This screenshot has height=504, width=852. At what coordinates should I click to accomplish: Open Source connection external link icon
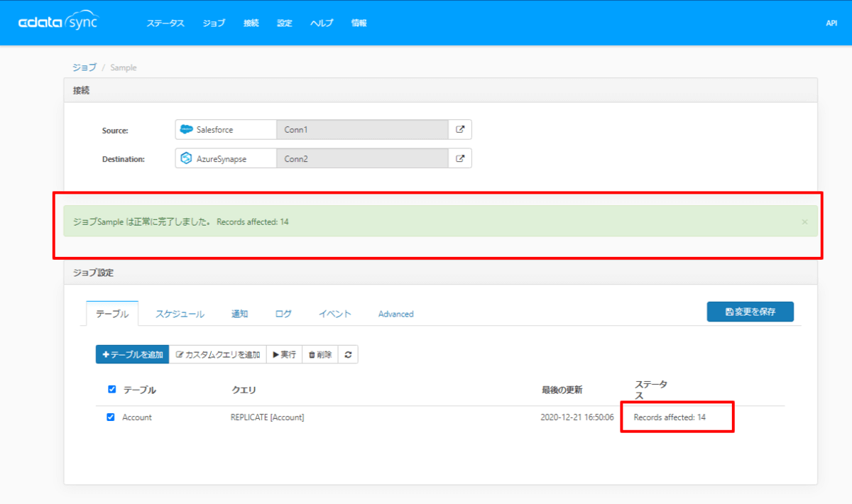[x=460, y=130]
